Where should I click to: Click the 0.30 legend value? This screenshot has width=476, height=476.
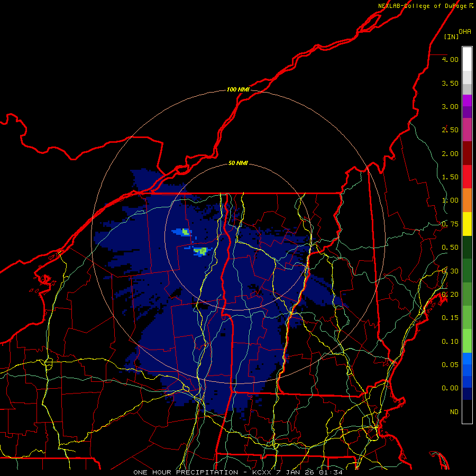[x=450, y=271]
